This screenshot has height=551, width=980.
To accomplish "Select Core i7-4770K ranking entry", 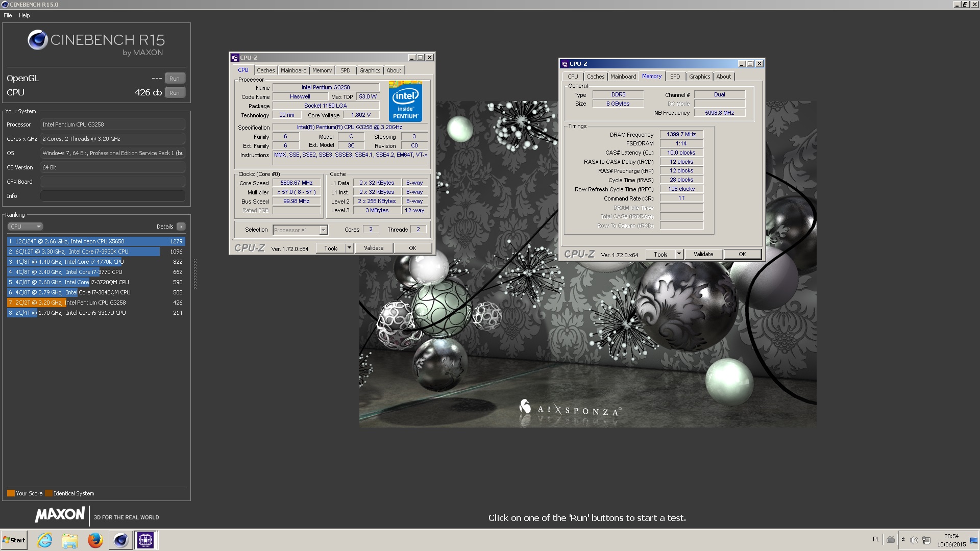I will (96, 262).
